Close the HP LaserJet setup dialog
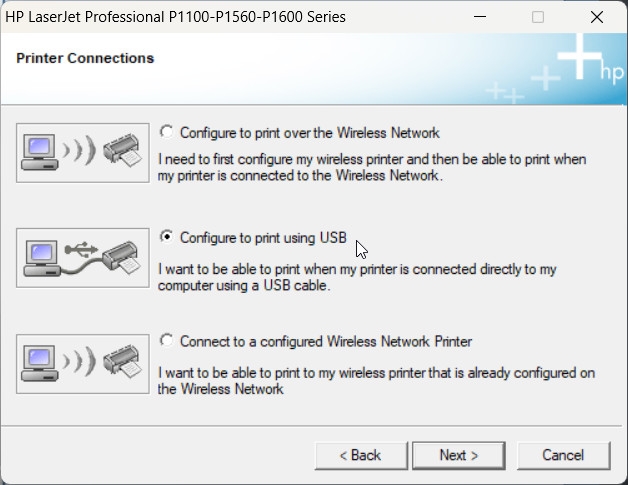Screen dimensions: 628x485 point(597,17)
